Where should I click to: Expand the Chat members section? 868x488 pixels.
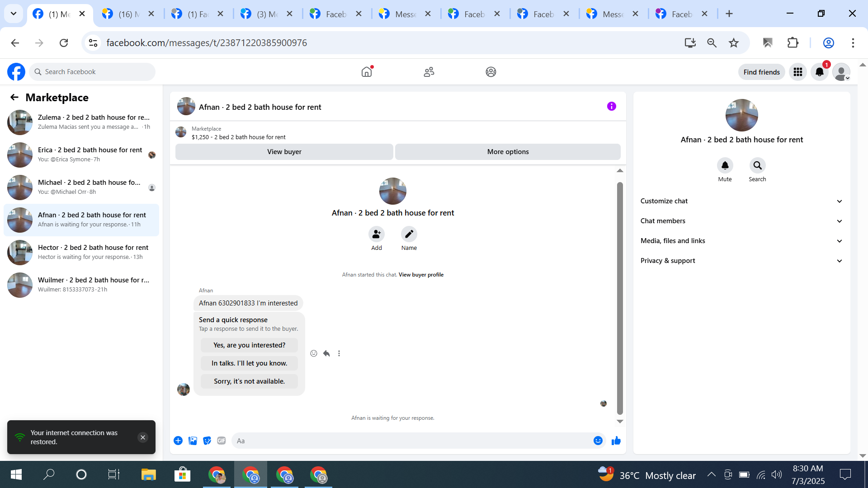click(x=741, y=221)
